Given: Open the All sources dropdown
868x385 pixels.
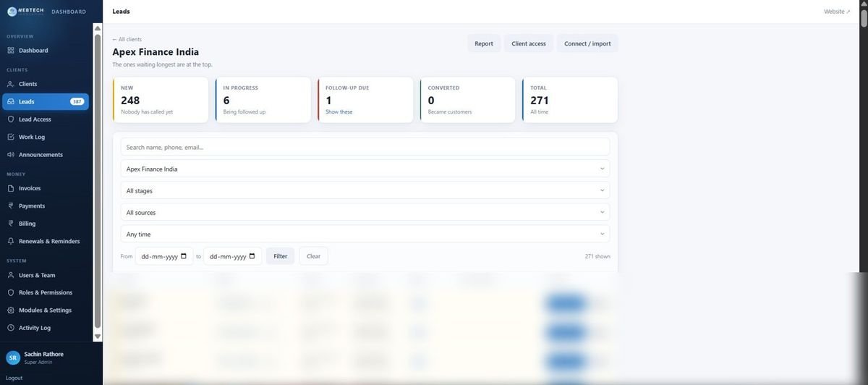Looking at the screenshot, I should [365, 212].
